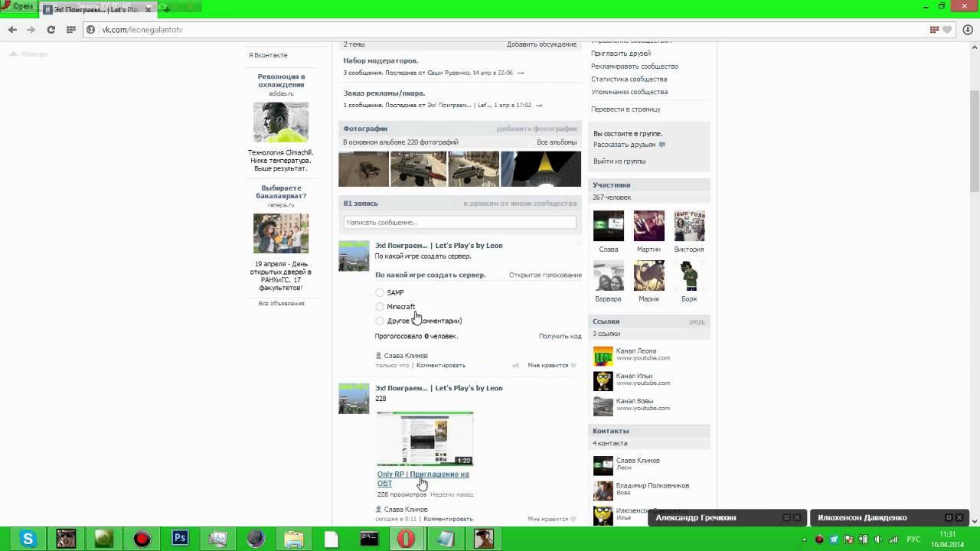Open a new tab with plus button
Viewport: 980px width, 551px height.
[166, 9]
